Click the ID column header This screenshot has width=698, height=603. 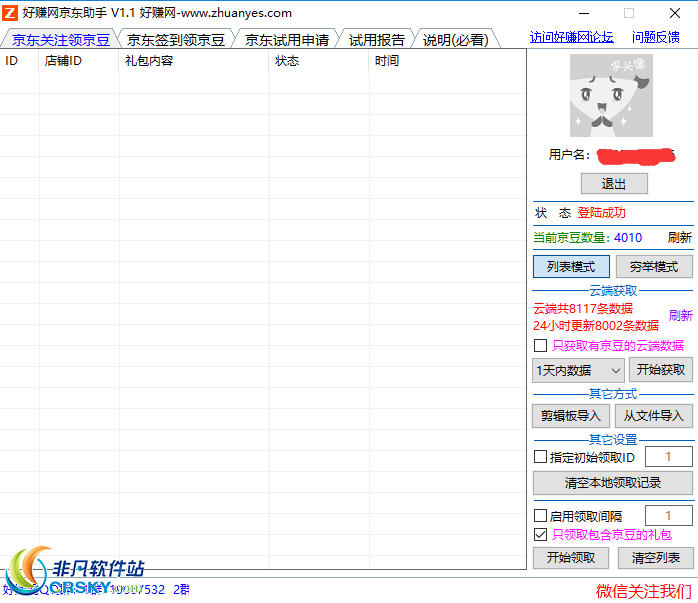(x=20, y=61)
